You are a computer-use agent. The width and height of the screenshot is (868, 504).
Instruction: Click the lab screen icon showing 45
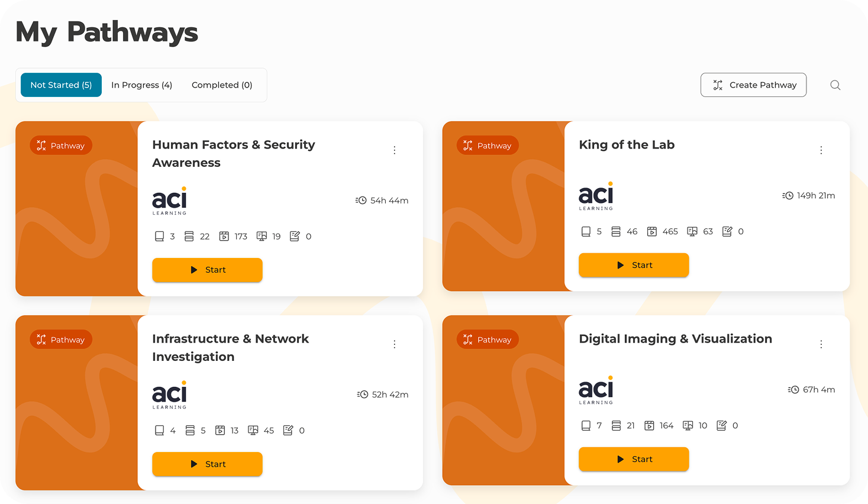click(x=253, y=431)
